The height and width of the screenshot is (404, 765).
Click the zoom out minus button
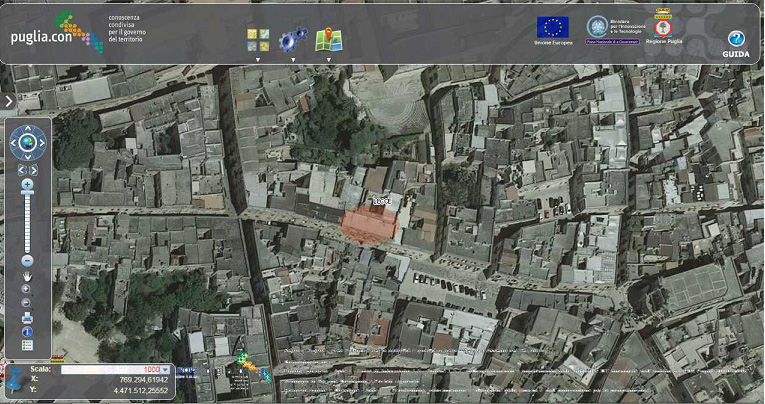[27, 261]
